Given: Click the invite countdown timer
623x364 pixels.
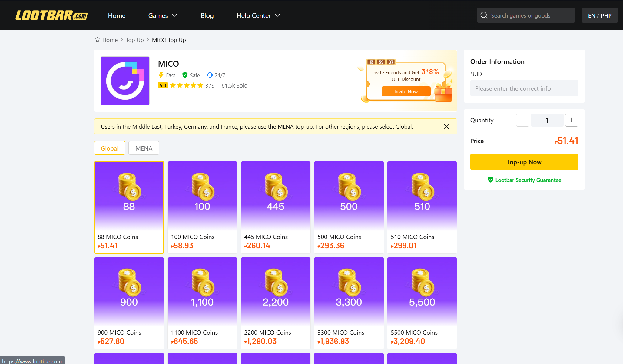Looking at the screenshot, I should pos(381,62).
